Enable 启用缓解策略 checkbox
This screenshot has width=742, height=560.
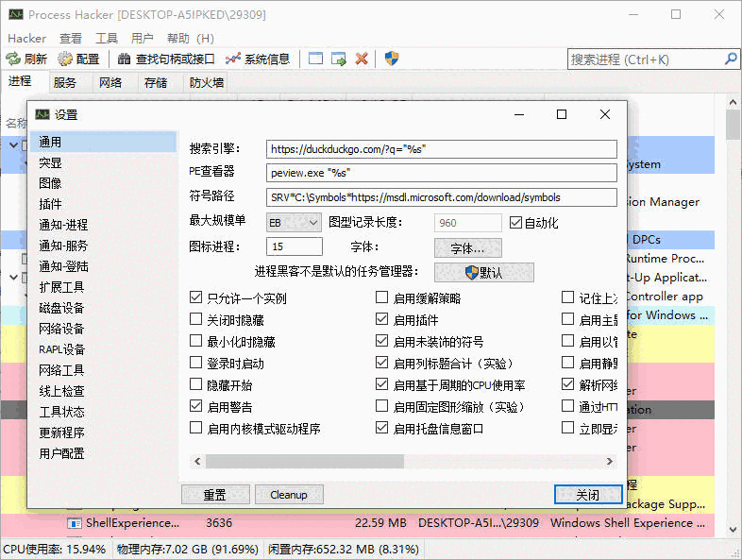click(x=382, y=297)
